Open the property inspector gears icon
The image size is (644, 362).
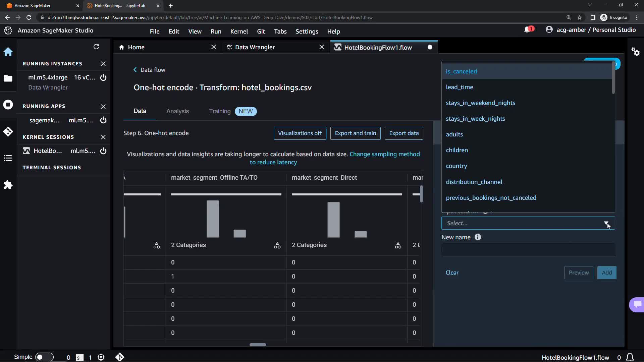pos(635,52)
